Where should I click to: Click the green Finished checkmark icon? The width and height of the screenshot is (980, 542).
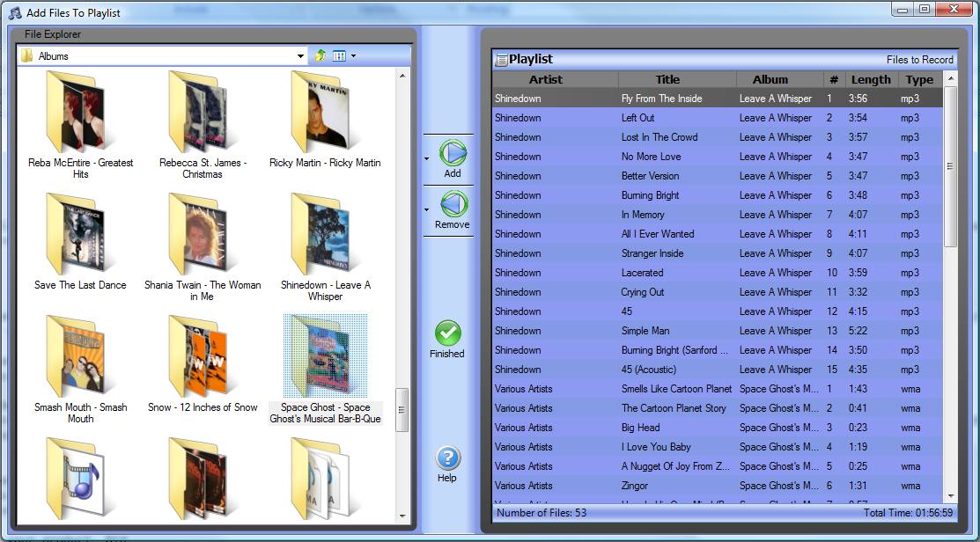pos(447,333)
